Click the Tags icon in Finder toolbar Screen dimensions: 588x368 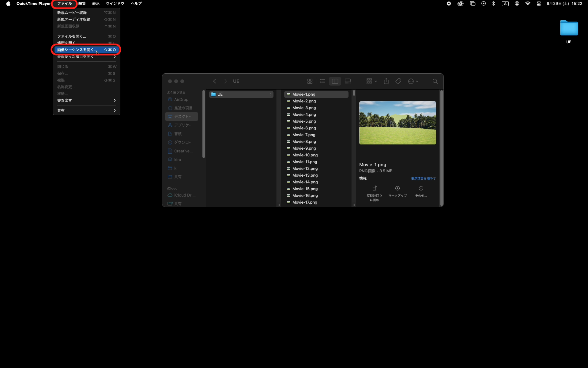pyautogui.click(x=398, y=81)
